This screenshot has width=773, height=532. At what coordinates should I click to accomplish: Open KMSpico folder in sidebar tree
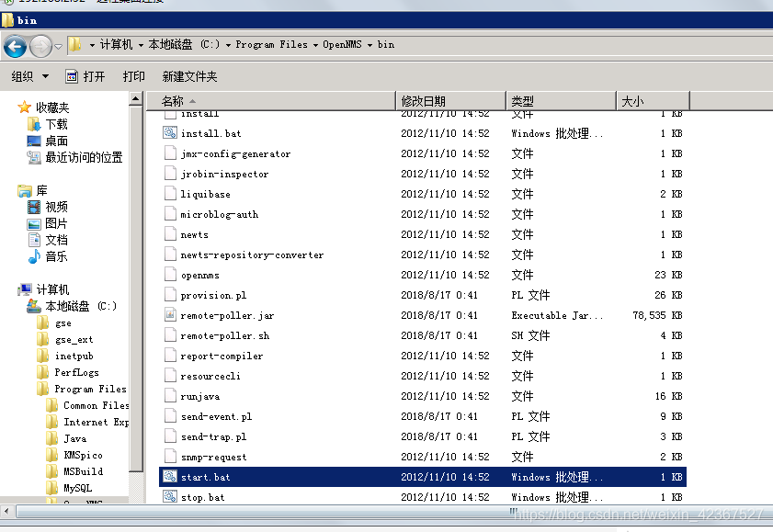tap(74, 455)
